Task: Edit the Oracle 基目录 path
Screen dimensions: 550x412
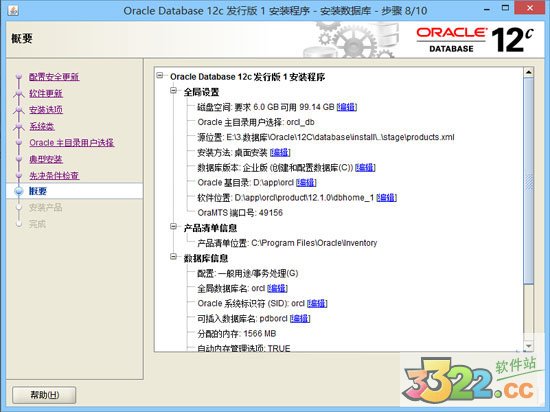Action: coord(306,183)
